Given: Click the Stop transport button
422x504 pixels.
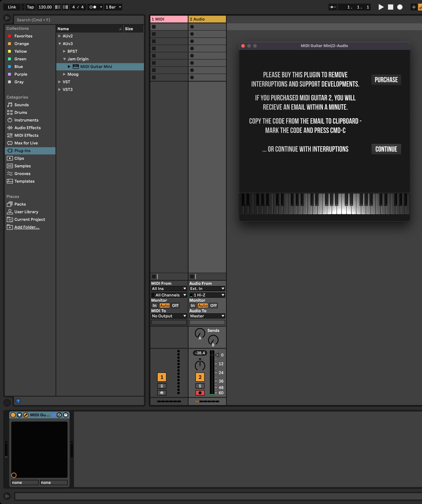Looking at the screenshot, I should tap(391, 7).
